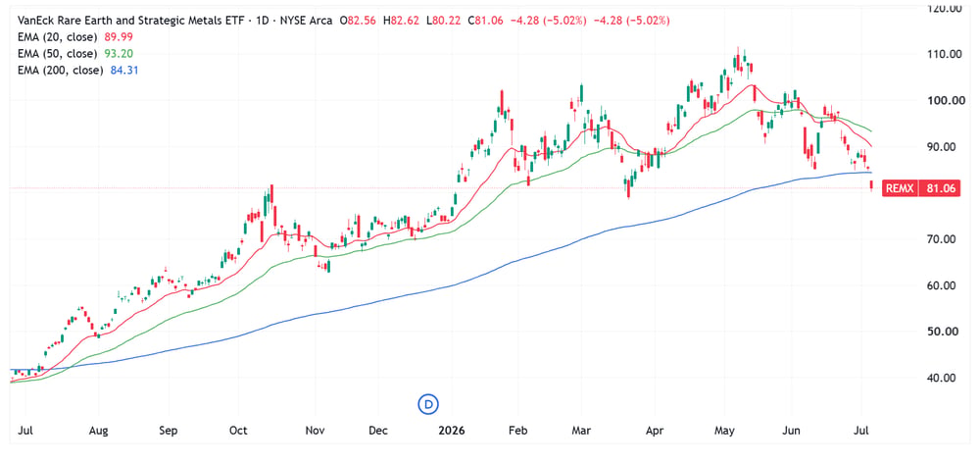Click the Feb label on time axis
Image resolution: width=980 pixels, height=462 pixels.
tap(518, 431)
